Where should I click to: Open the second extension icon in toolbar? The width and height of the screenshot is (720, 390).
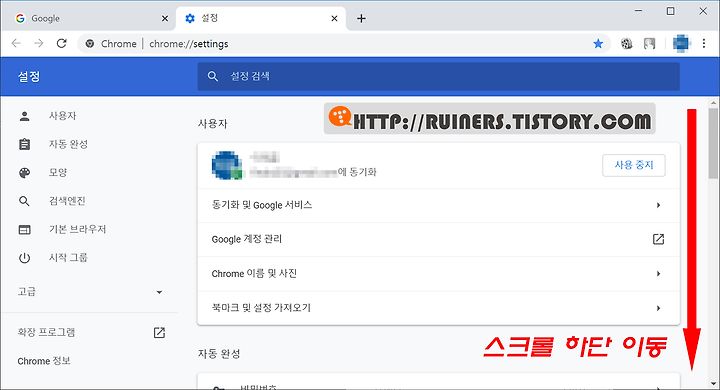point(649,44)
